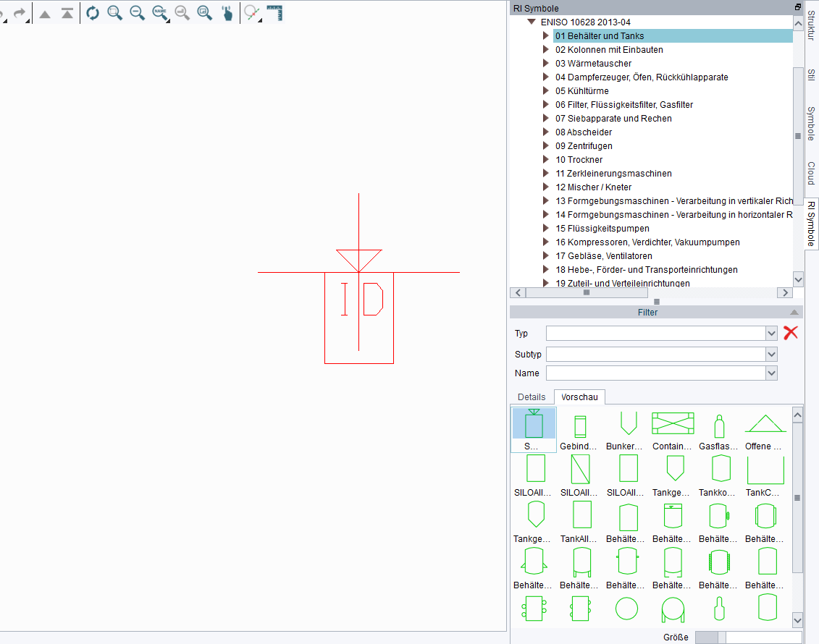
Task: Select the ruler measurement tool
Action: 274,13
